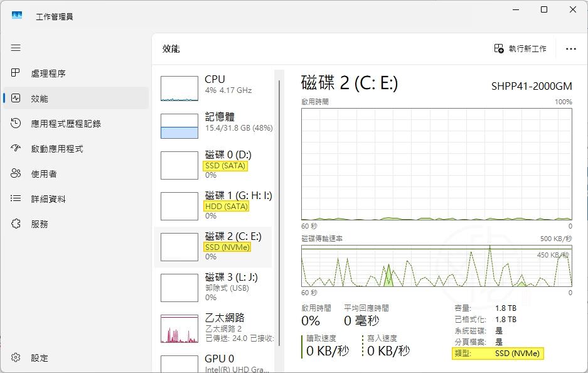
Task: Click the 寫入速度 0 KB/秒 value
Action: point(388,351)
